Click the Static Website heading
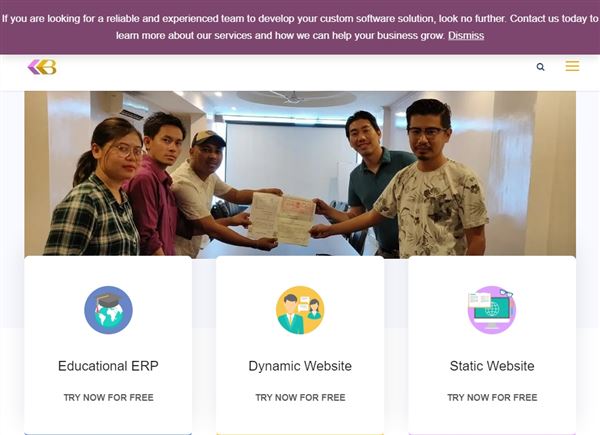The height and width of the screenshot is (435, 600). [492, 366]
